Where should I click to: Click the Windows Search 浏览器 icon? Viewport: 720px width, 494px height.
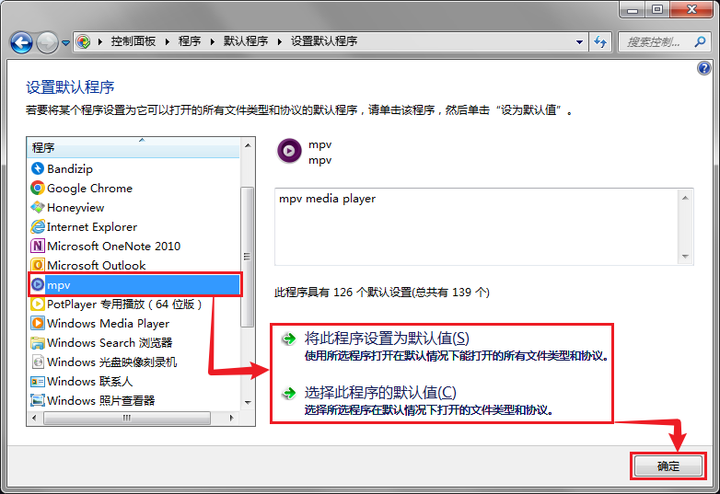click(x=37, y=342)
